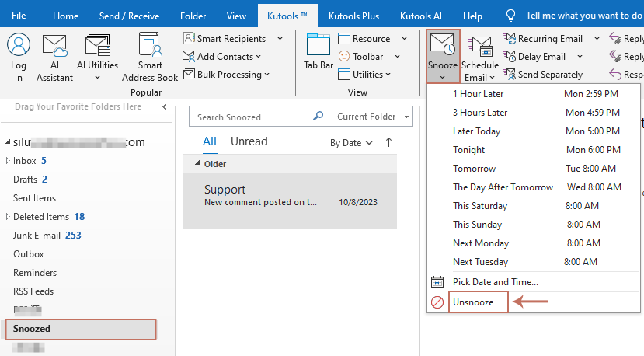This screenshot has width=644, height=356.
Task: Choose Next Tuesday snooze option
Action: tap(534, 262)
